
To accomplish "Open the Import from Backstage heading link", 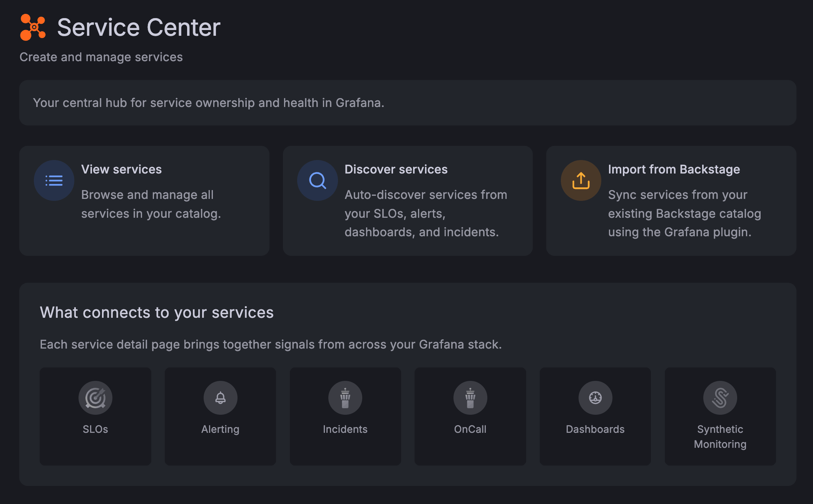I will tap(674, 169).
